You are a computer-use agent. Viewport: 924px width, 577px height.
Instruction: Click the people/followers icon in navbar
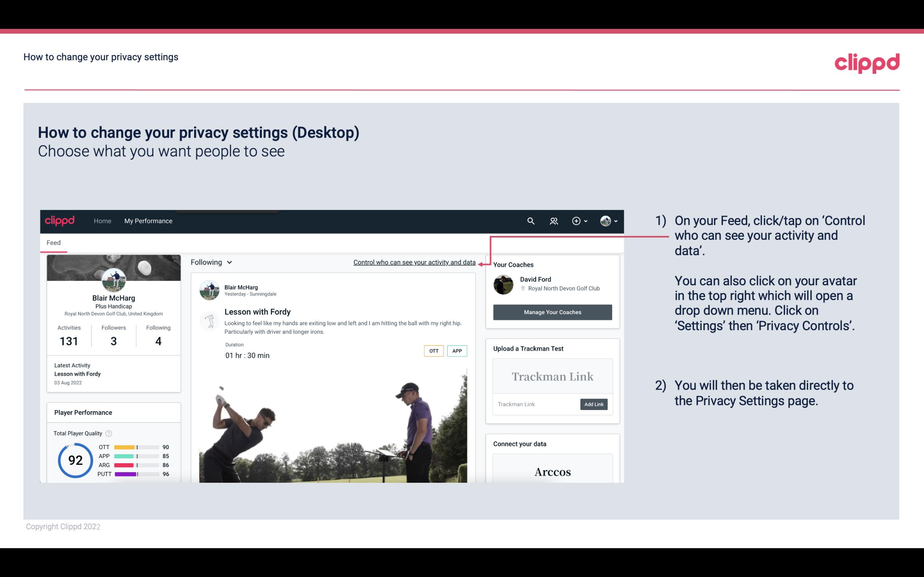pos(553,221)
